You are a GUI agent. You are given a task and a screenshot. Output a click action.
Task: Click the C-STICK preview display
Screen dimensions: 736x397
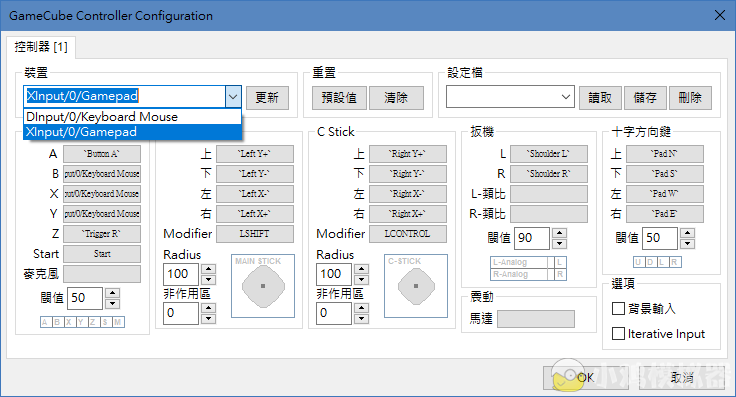pos(416,286)
